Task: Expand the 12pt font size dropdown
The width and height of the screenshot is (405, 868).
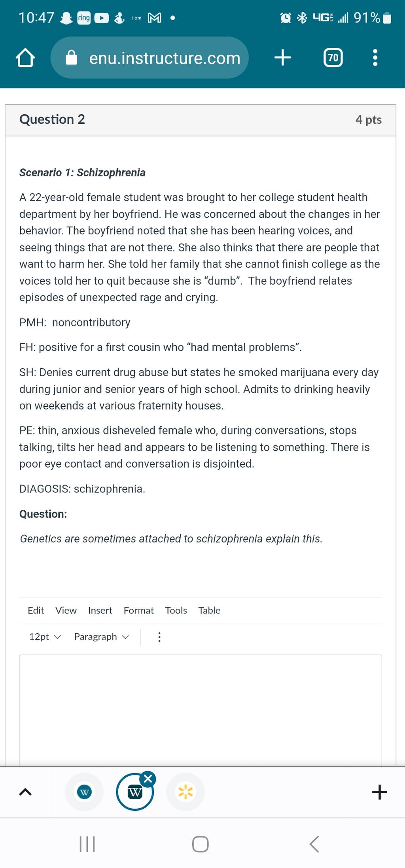Action: 45,637
